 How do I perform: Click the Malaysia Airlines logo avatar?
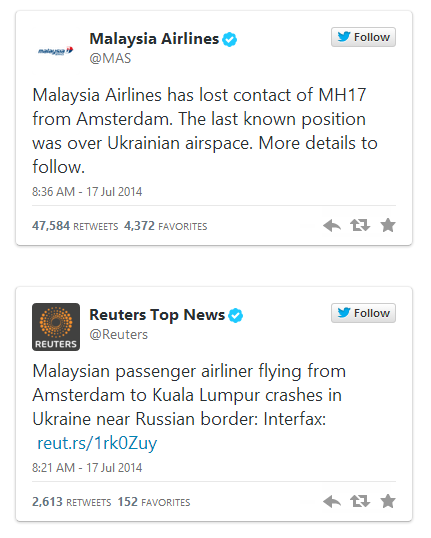pyautogui.click(x=56, y=51)
